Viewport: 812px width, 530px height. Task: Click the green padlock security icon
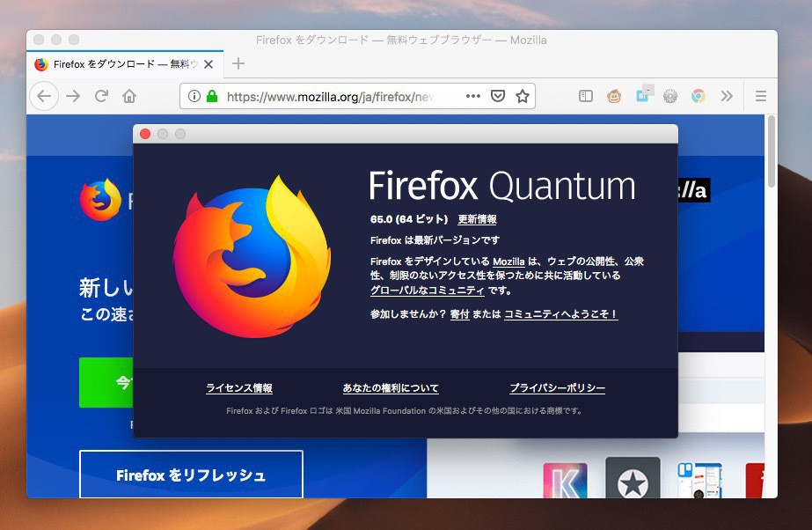coord(212,96)
